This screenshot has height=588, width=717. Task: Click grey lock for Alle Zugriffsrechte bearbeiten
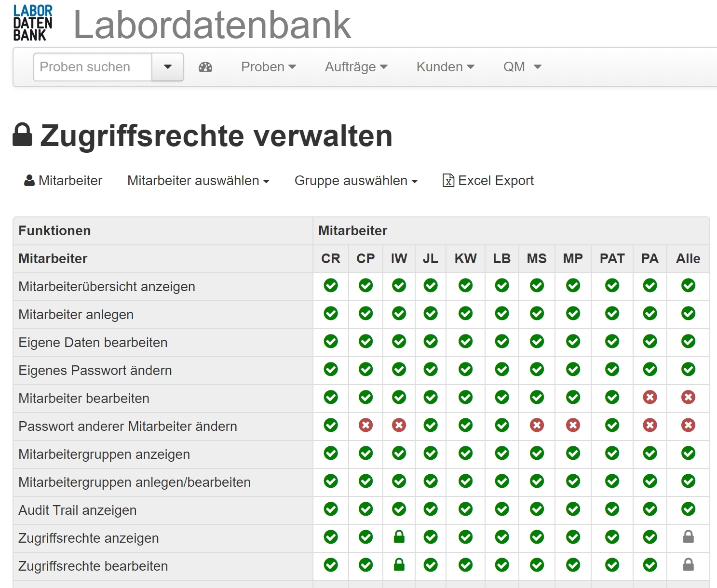point(688,565)
